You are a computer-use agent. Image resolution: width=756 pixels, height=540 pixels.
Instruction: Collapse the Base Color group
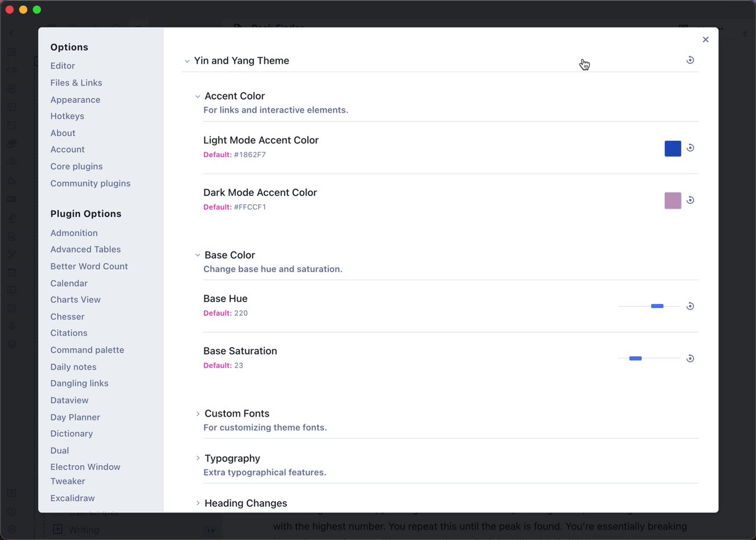[x=198, y=255]
